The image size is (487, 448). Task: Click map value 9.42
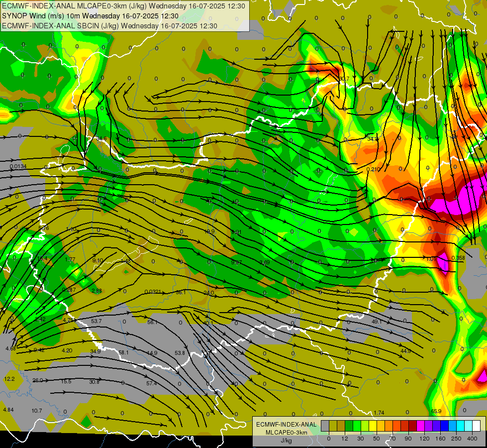click(x=39, y=350)
